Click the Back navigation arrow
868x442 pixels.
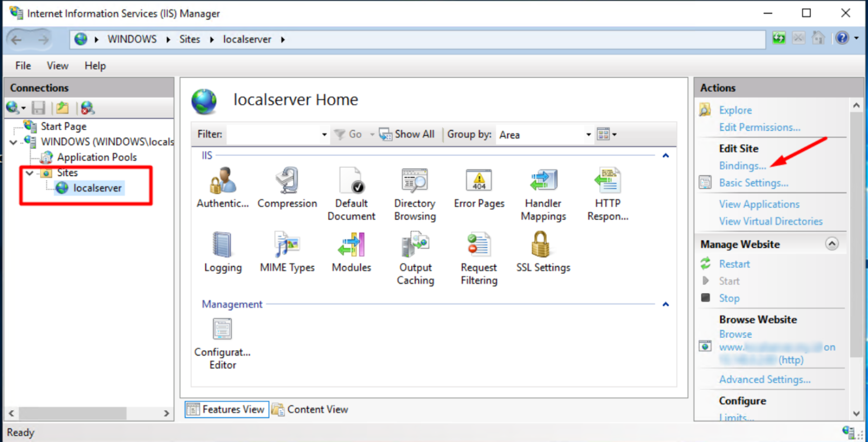(17, 39)
